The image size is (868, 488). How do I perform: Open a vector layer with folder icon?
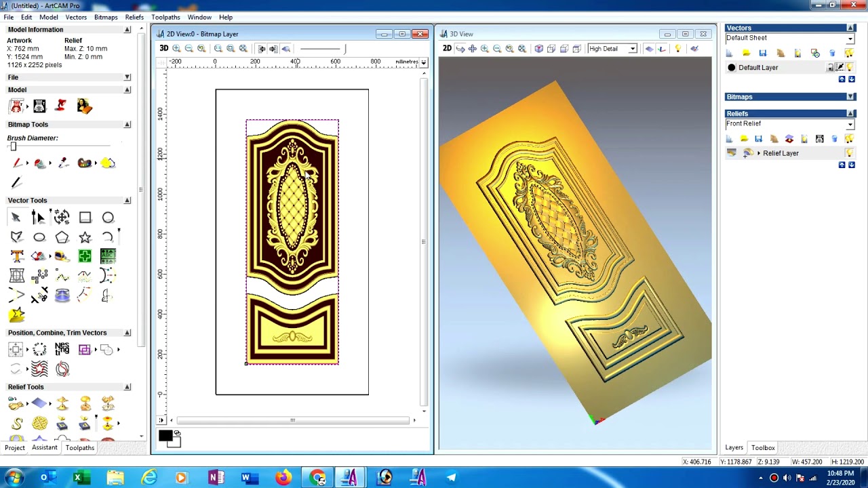coord(746,53)
